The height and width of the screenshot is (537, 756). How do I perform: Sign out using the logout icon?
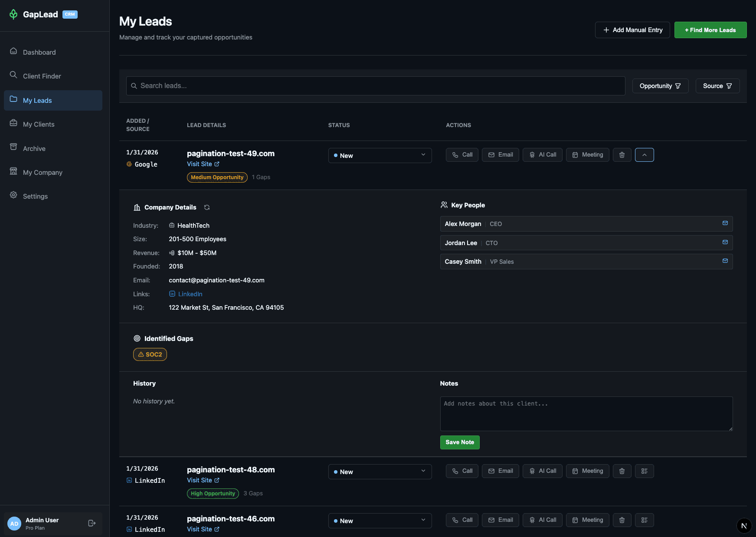(x=92, y=523)
